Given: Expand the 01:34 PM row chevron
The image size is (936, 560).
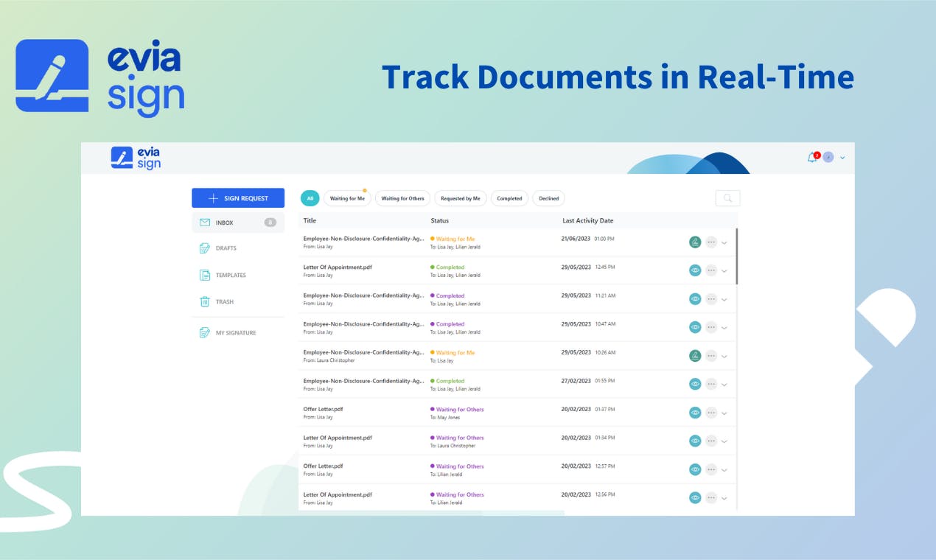Looking at the screenshot, I should point(724,442).
